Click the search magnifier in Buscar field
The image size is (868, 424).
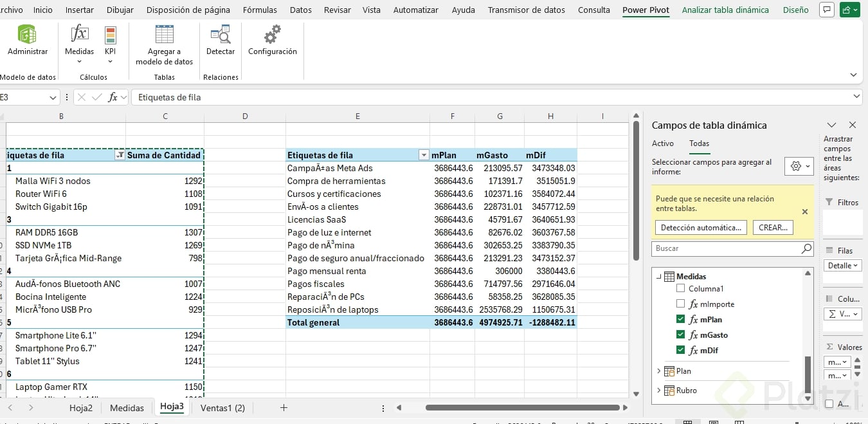click(806, 248)
